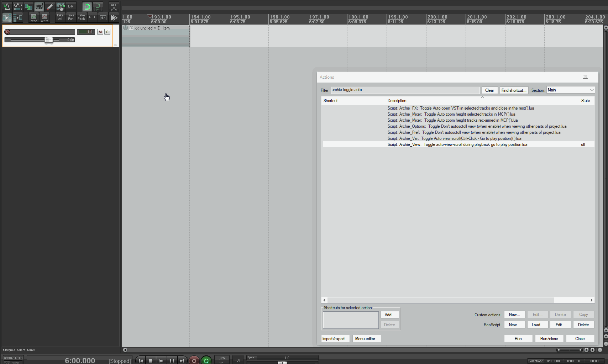
Task: Click the trim/ripple icon with plus sign
Action: (39, 6)
